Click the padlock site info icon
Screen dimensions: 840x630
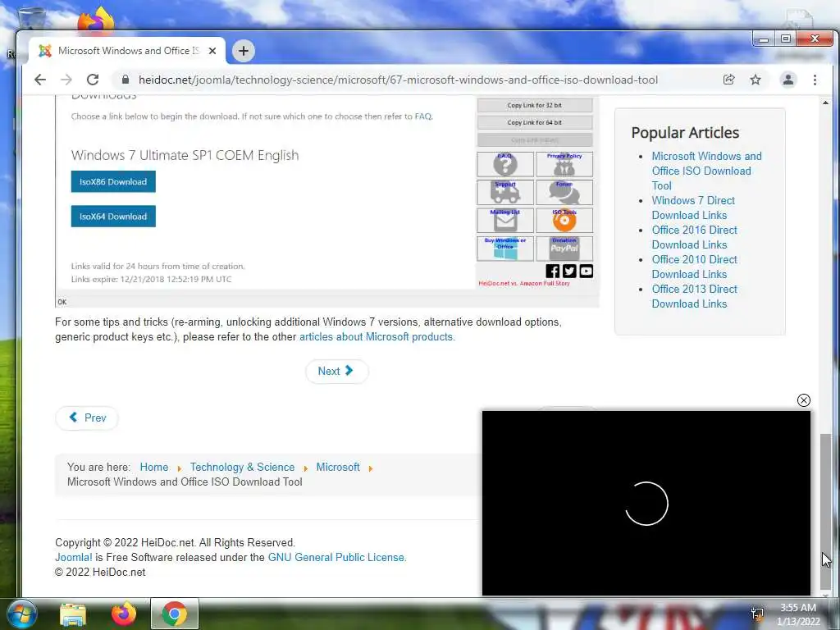(126, 80)
